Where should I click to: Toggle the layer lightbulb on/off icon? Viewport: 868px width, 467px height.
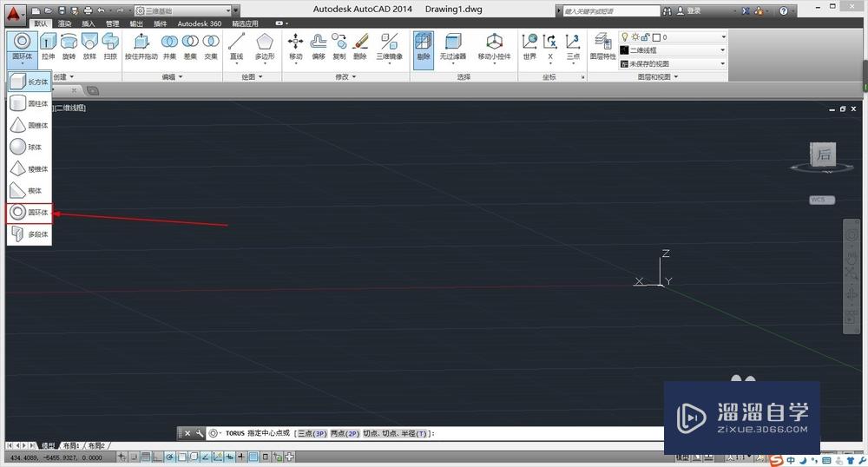625,36
